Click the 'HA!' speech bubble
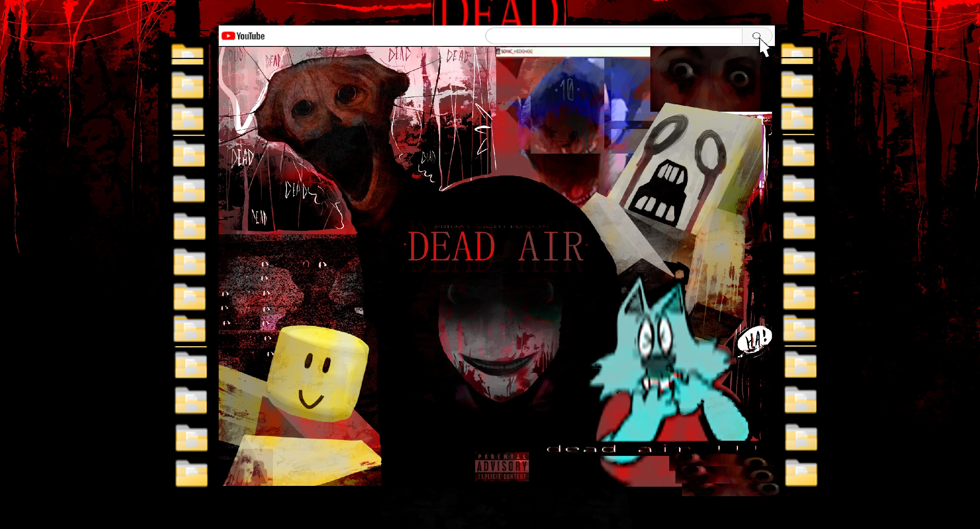This screenshot has height=529, width=980. tap(755, 340)
